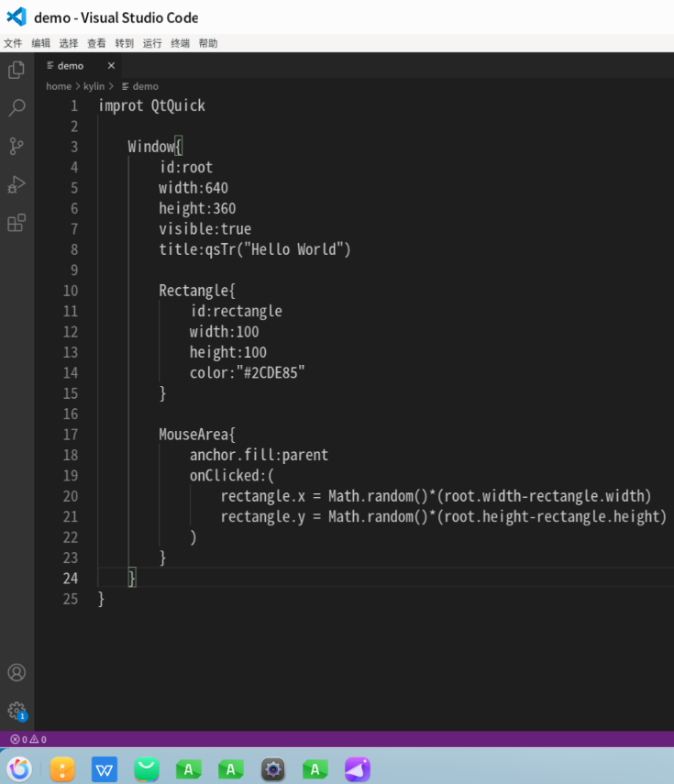This screenshot has width=674, height=784.
Task: Click the 'Rectangle{' declaration line
Action: click(197, 291)
